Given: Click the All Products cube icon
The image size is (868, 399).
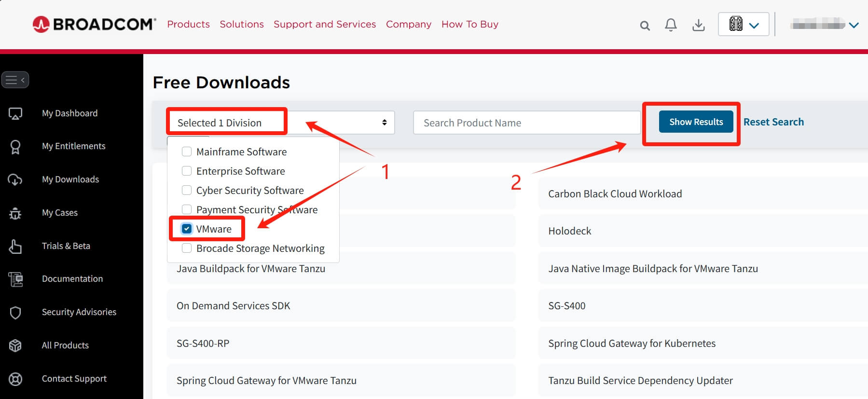Looking at the screenshot, I should [15, 345].
